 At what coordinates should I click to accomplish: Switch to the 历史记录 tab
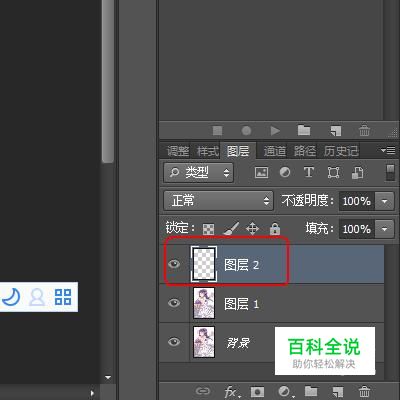341,151
